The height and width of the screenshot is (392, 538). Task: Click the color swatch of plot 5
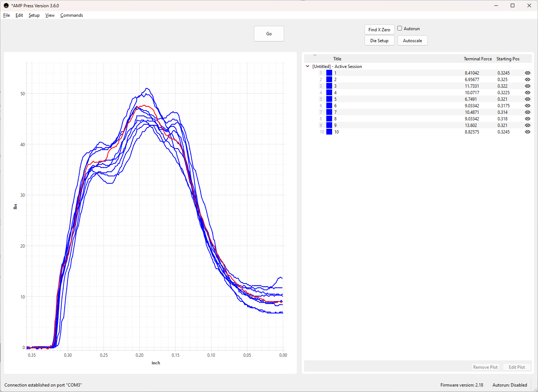[329, 99]
